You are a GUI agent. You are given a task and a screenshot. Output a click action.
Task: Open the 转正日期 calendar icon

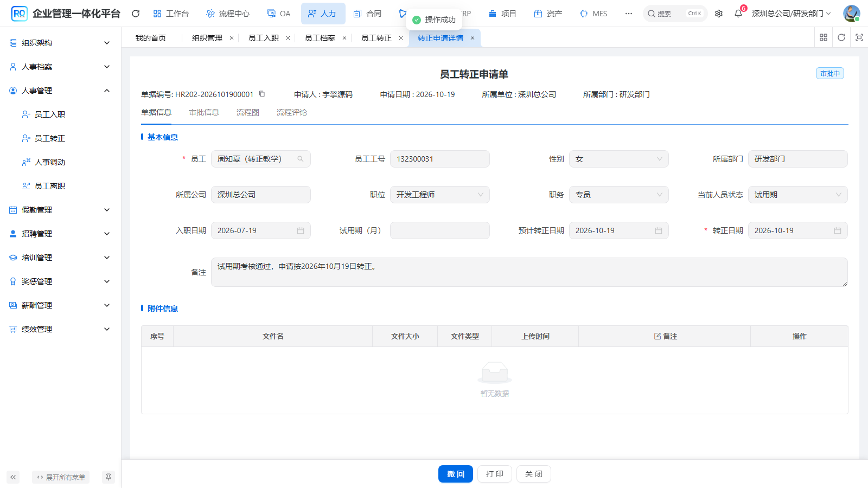click(x=838, y=230)
